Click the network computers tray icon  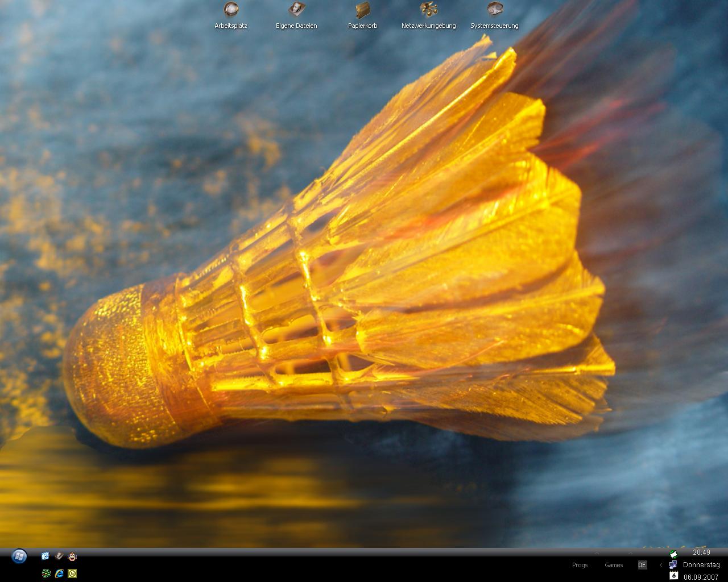[x=673, y=564]
